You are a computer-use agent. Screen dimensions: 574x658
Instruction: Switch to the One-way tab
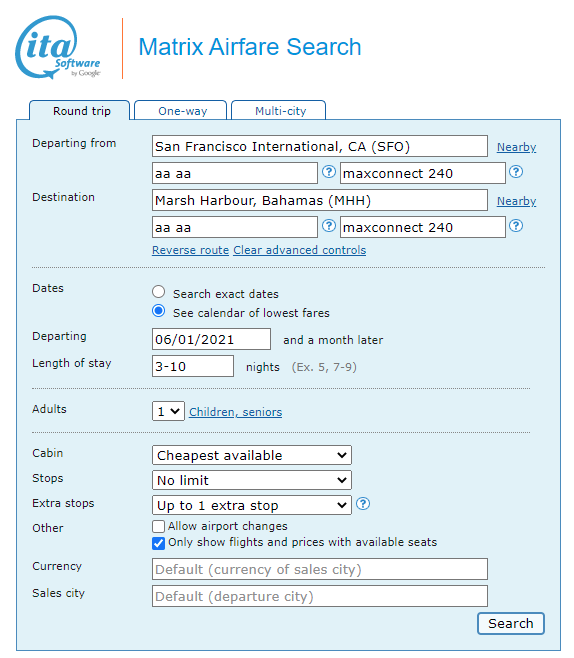(x=181, y=110)
